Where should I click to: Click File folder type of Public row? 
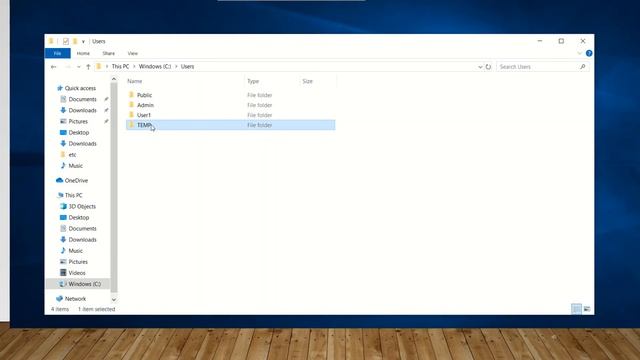point(260,95)
